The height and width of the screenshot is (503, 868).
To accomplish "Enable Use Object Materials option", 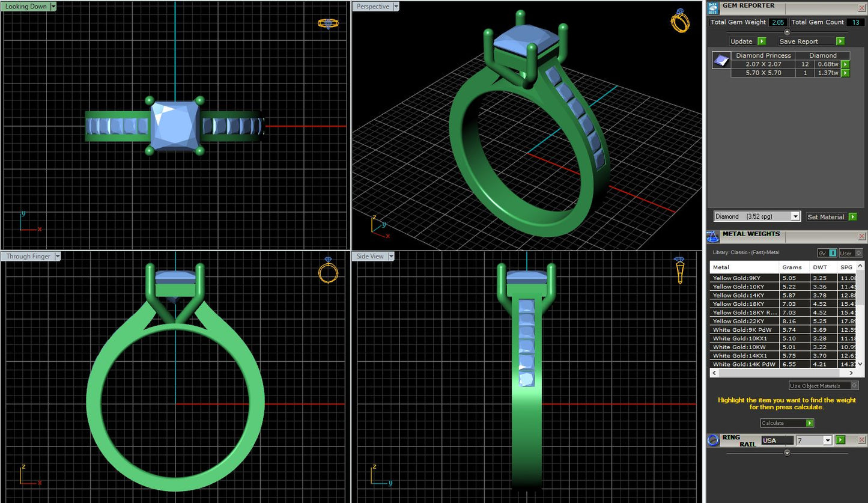I will click(854, 386).
